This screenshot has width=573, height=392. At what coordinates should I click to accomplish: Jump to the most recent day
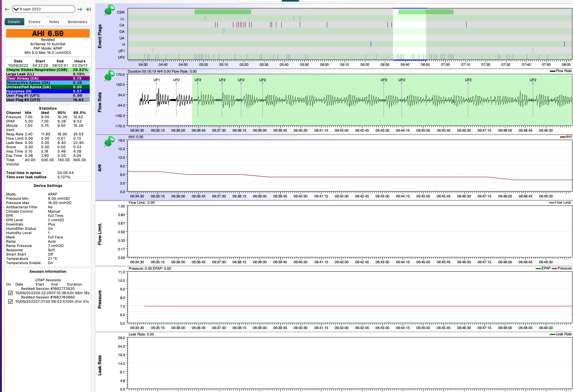click(x=88, y=9)
